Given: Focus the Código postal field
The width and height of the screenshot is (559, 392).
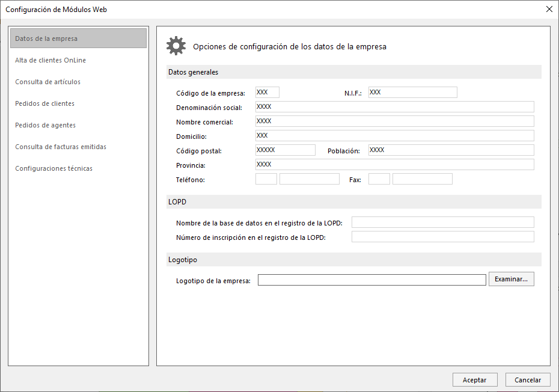Looking at the screenshot, I should [285, 150].
